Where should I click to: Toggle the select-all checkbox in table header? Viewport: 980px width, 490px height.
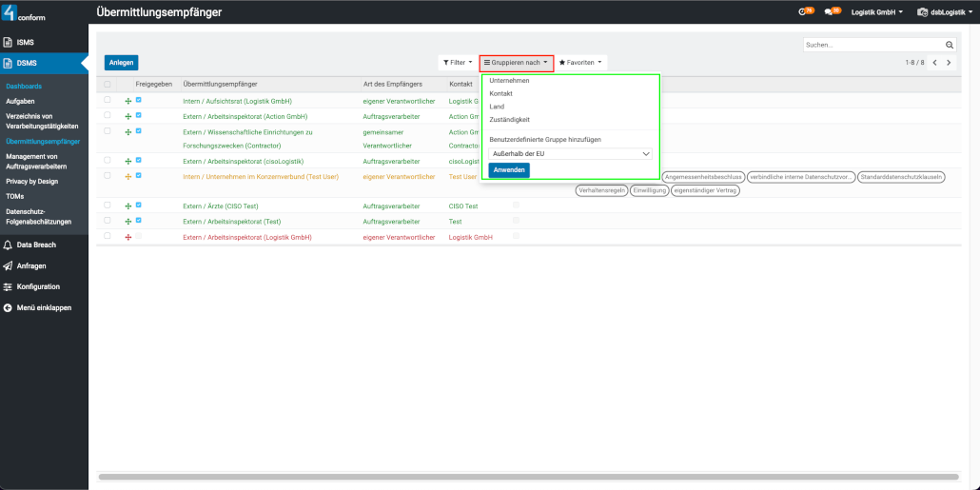108,84
